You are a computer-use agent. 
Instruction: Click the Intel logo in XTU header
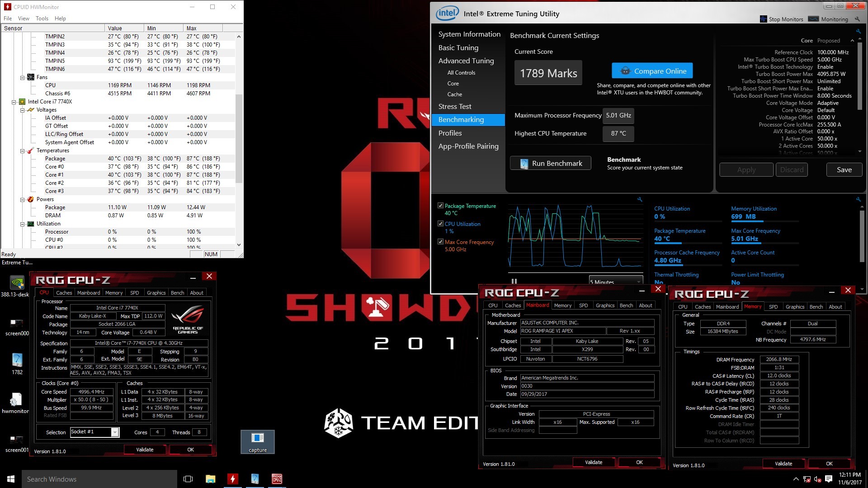(447, 14)
